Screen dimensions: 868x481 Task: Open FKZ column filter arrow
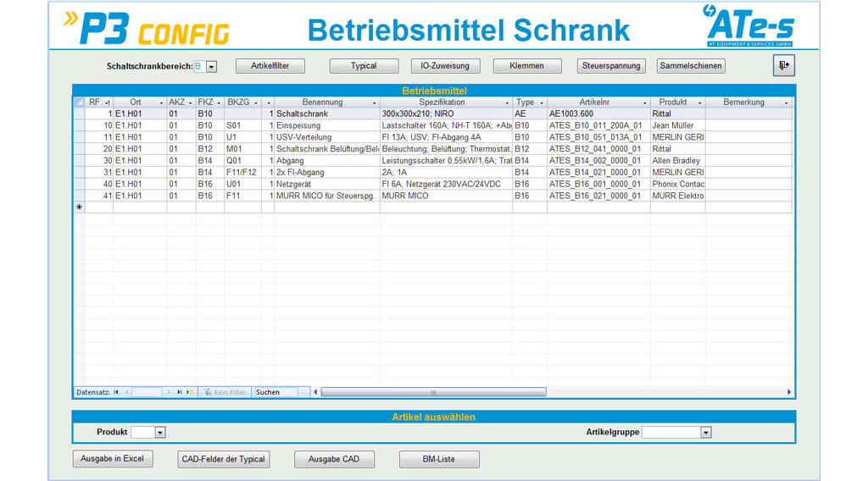[219, 102]
